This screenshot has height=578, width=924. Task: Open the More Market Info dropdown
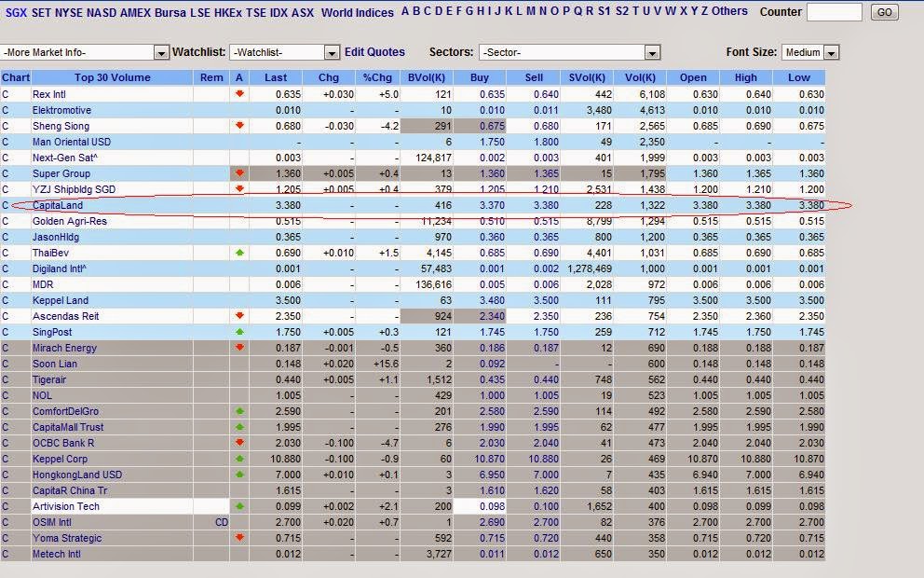[161, 52]
